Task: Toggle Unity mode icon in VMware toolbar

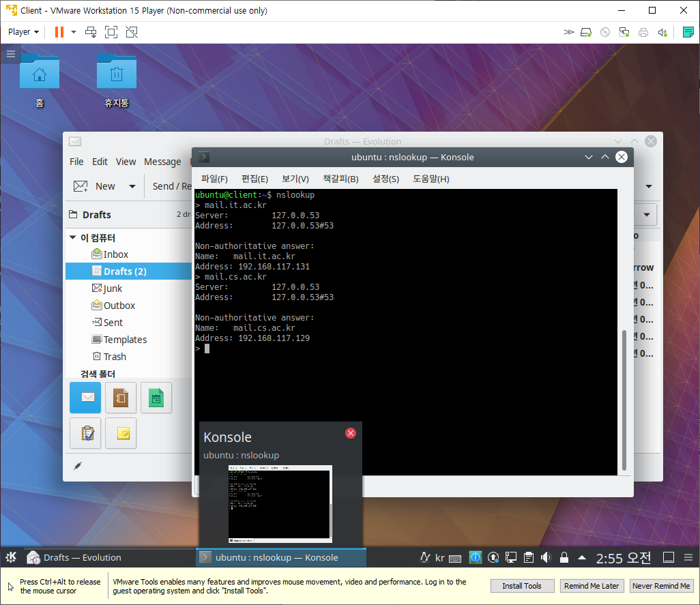Action: tap(132, 32)
